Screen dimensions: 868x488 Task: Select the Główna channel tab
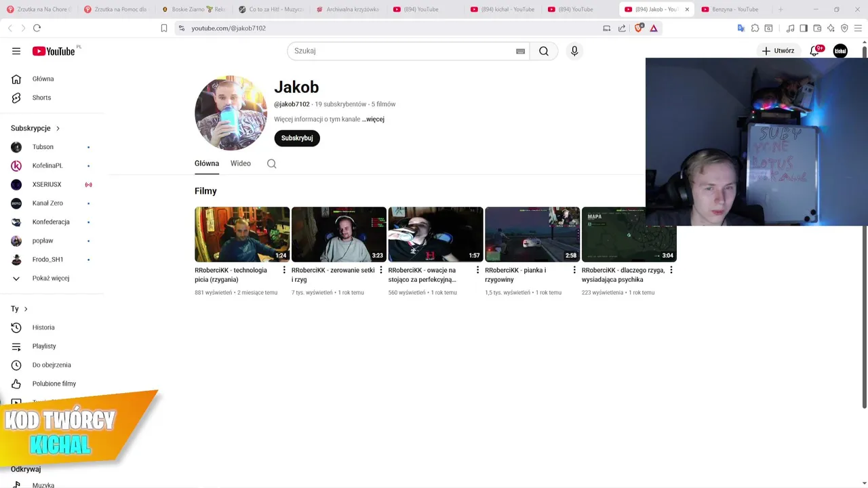click(207, 163)
